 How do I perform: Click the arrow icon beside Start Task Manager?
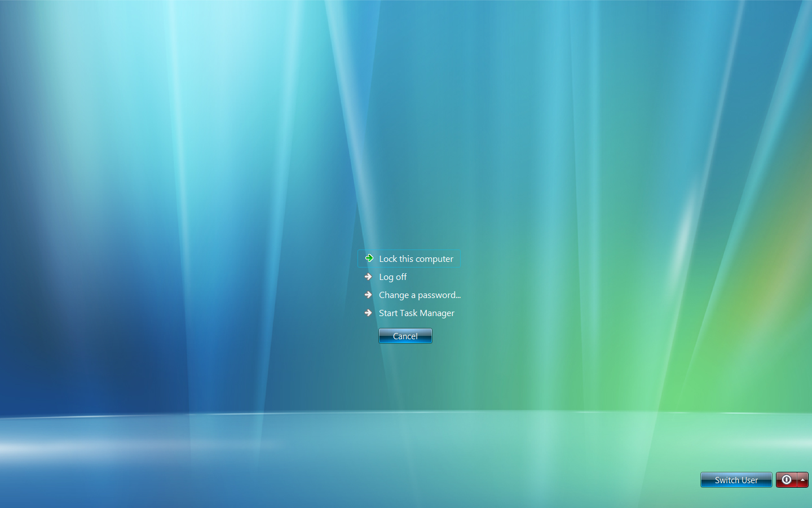pyautogui.click(x=368, y=313)
